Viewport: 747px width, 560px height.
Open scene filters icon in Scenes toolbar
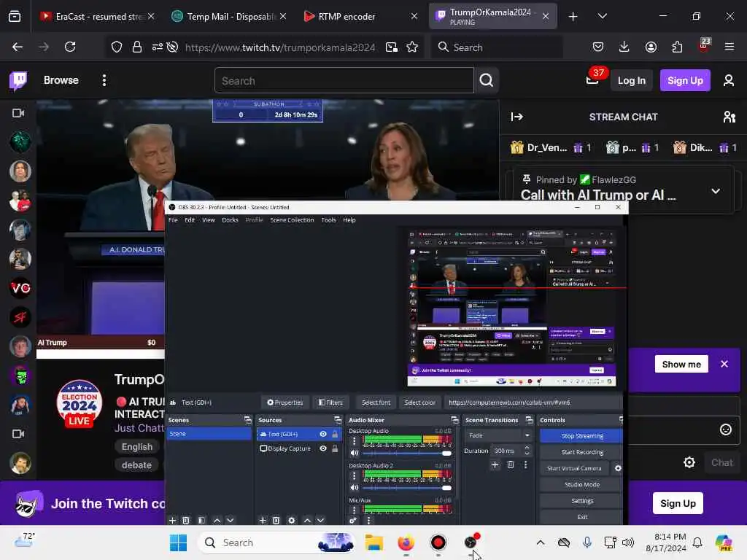click(201, 521)
